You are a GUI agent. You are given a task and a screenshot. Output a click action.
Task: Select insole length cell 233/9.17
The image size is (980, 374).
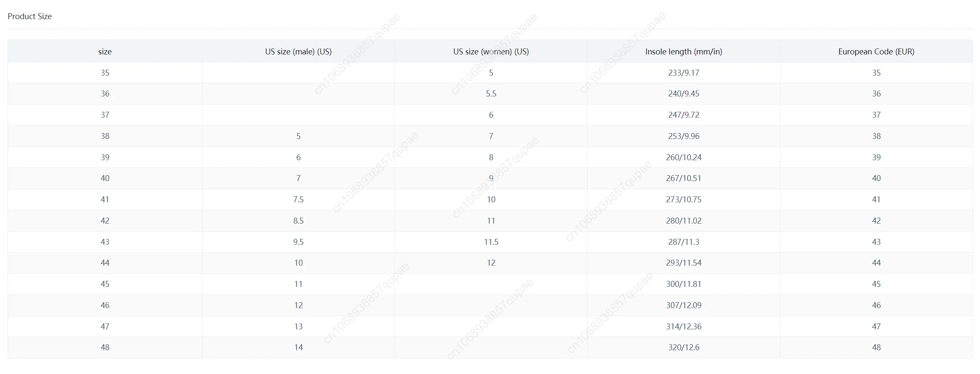click(683, 73)
